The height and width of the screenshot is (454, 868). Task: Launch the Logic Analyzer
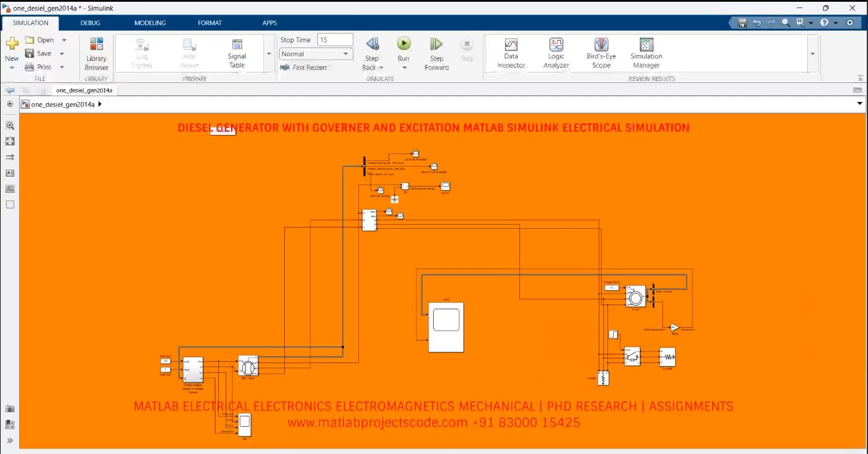(555, 52)
